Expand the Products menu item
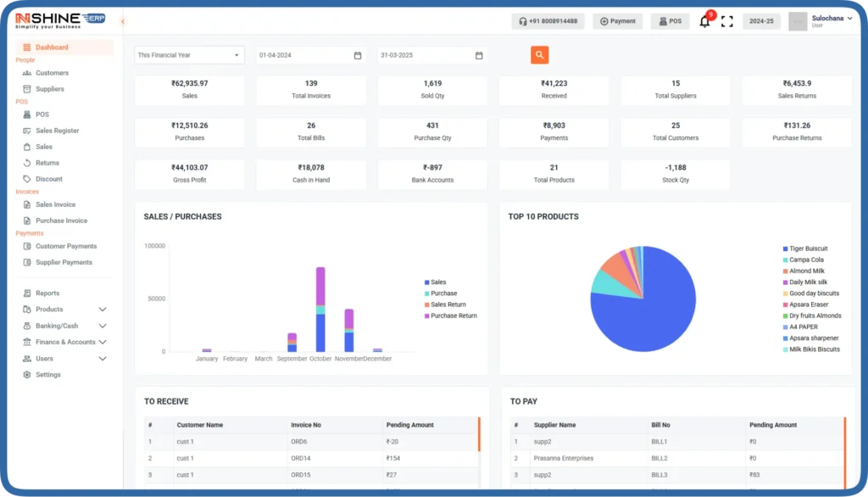The width and height of the screenshot is (868, 497). [51, 309]
